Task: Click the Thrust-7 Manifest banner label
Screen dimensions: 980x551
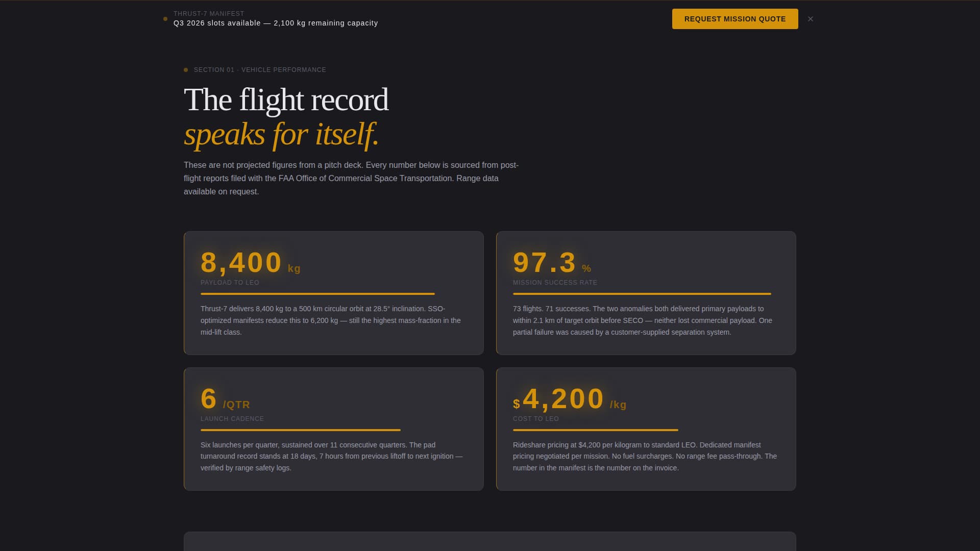Action: [209, 14]
